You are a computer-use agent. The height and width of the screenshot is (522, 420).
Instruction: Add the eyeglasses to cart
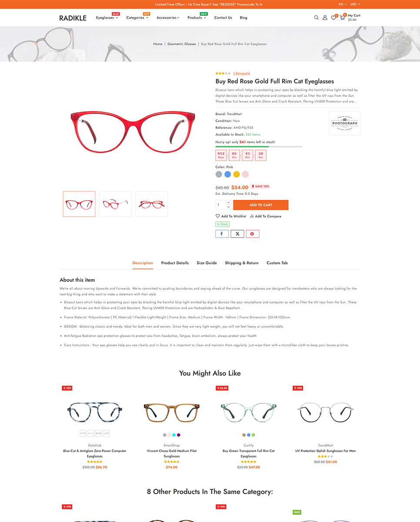261,205
